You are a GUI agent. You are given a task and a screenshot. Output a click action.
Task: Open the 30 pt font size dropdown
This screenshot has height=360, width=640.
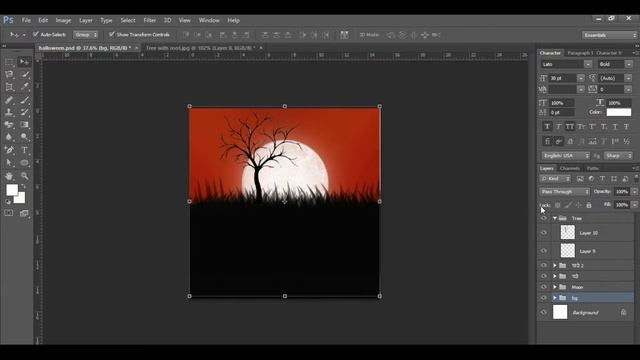[581, 78]
